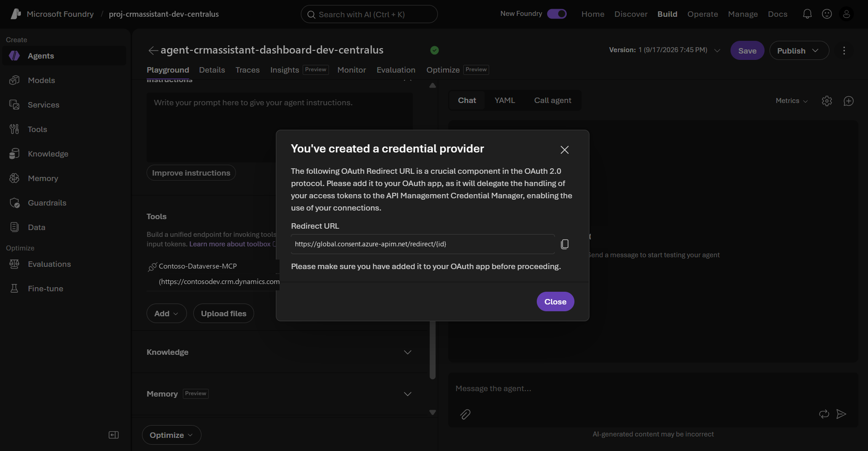Click the Evaluations scales icon
This screenshot has width=868, height=451.
click(15, 264)
